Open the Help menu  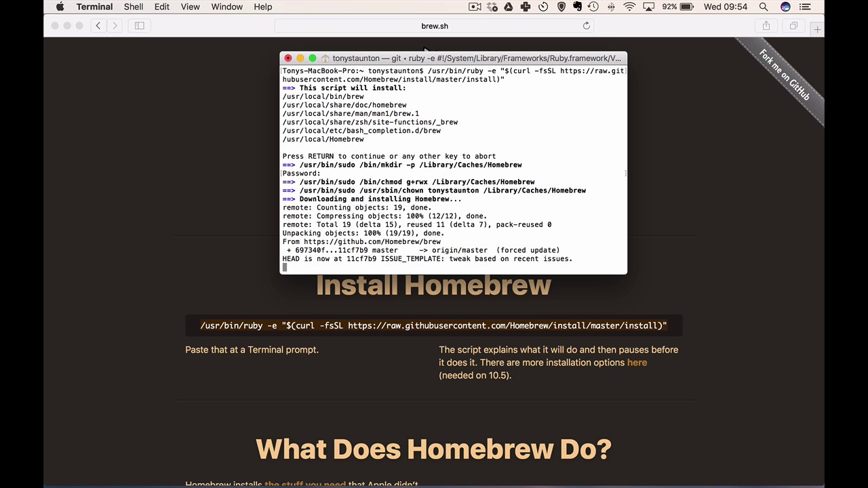click(x=263, y=7)
